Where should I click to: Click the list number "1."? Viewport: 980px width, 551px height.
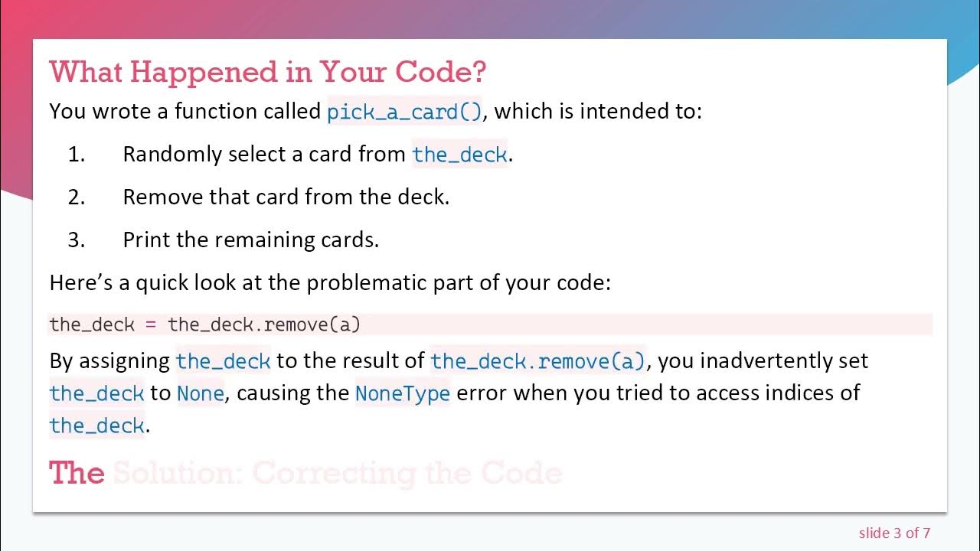click(x=77, y=155)
